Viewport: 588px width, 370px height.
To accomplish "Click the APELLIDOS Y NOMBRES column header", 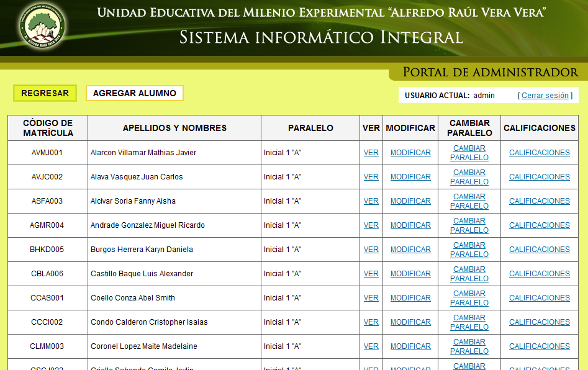I will coord(174,128).
